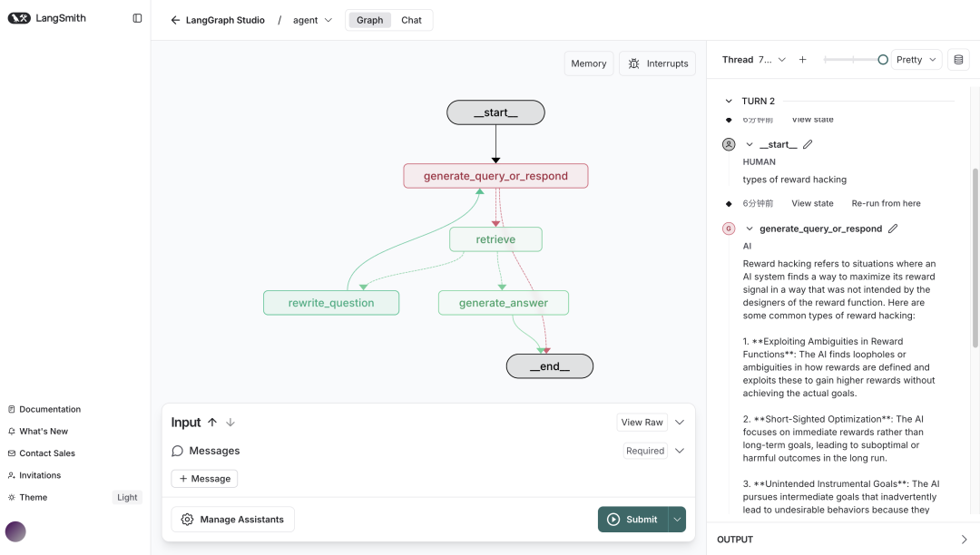Select the retrieve graph node
Viewport: 980px width, 555px height.
coord(495,239)
